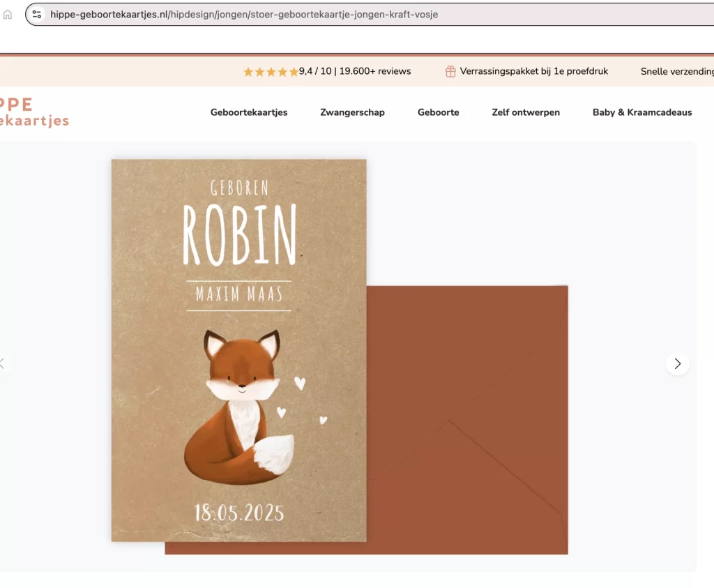
Task: Click the 9,4 / 10 rating score
Action: [x=314, y=70]
